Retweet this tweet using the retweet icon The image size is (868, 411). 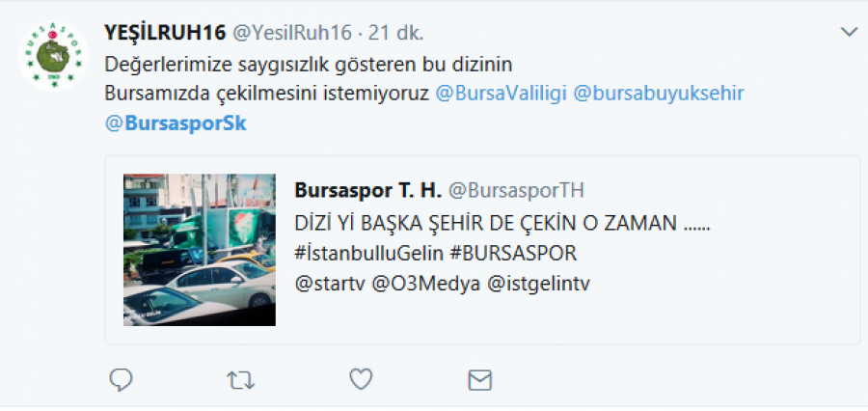tap(241, 380)
